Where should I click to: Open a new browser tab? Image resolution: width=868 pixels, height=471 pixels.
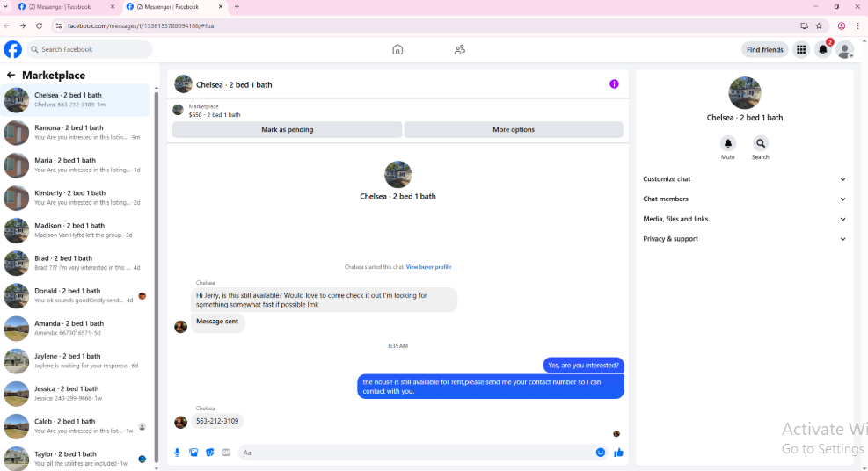[x=237, y=7]
